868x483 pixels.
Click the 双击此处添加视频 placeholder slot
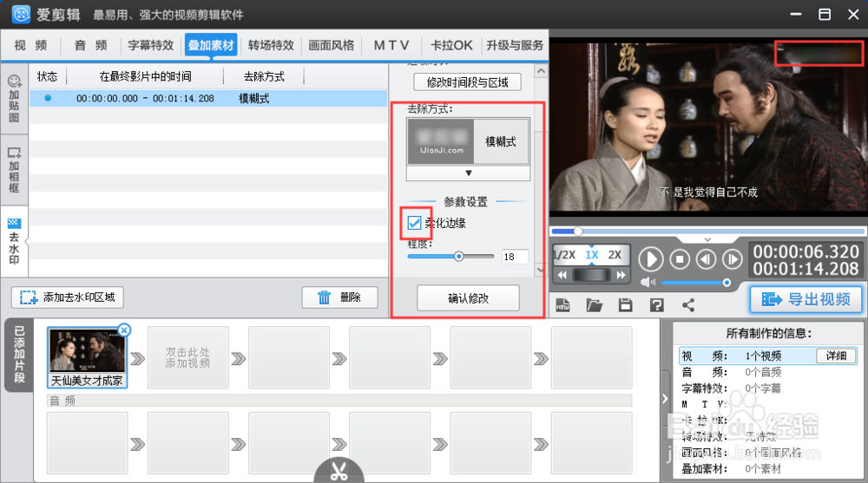[188, 357]
